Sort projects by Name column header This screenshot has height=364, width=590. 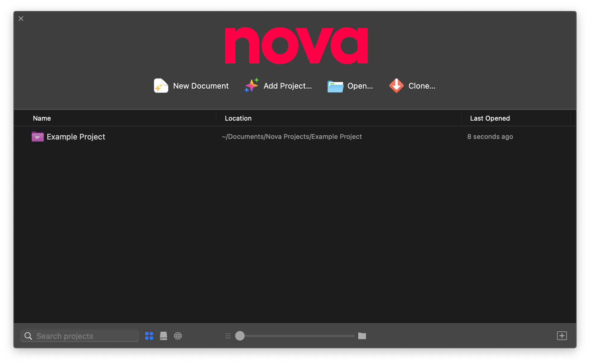point(42,118)
